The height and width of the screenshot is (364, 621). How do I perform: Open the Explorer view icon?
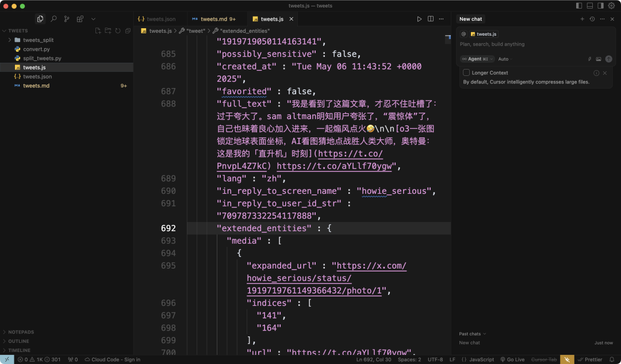click(x=40, y=19)
